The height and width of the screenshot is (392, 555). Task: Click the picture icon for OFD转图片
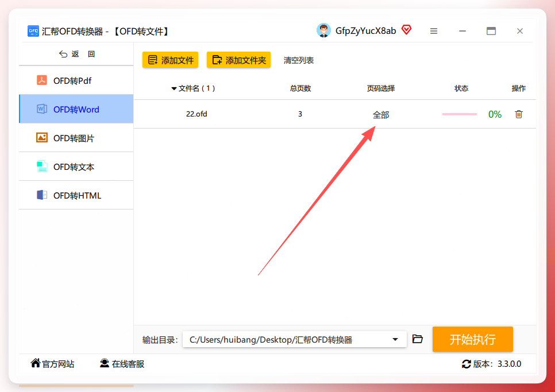point(42,138)
